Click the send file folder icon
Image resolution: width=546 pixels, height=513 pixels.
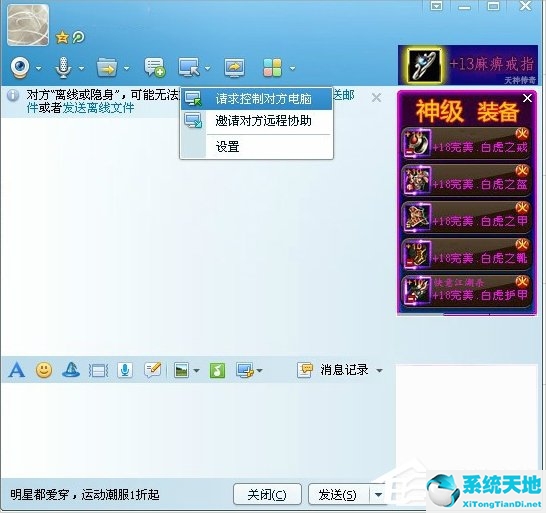(107, 68)
